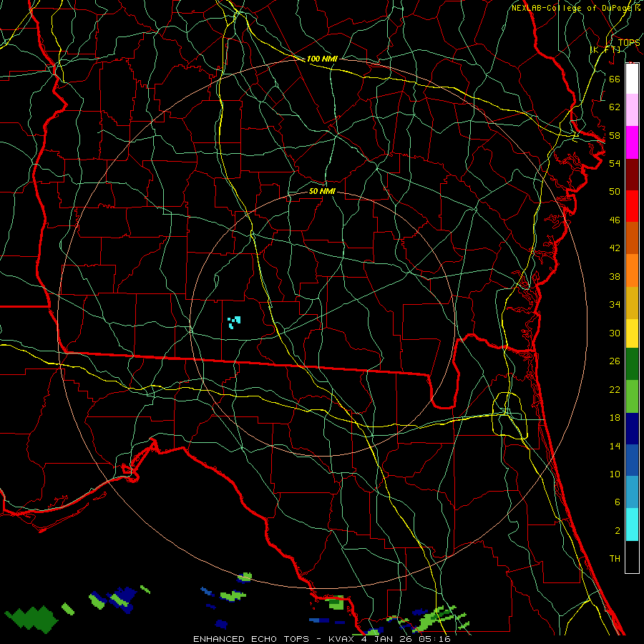The width and height of the screenshot is (644, 644).
Task: Click the gold legend swatch
Action: (632, 303)
